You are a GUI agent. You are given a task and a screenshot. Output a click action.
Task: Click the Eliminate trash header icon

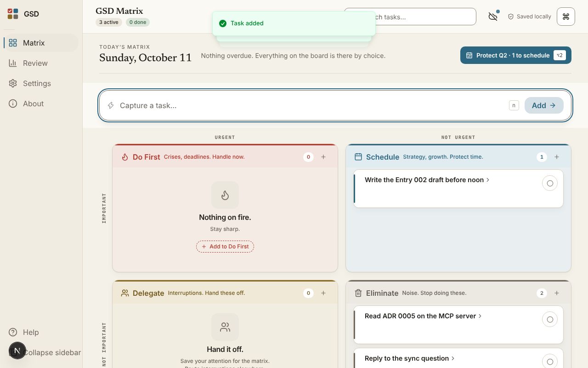click(x=358, y=293)
